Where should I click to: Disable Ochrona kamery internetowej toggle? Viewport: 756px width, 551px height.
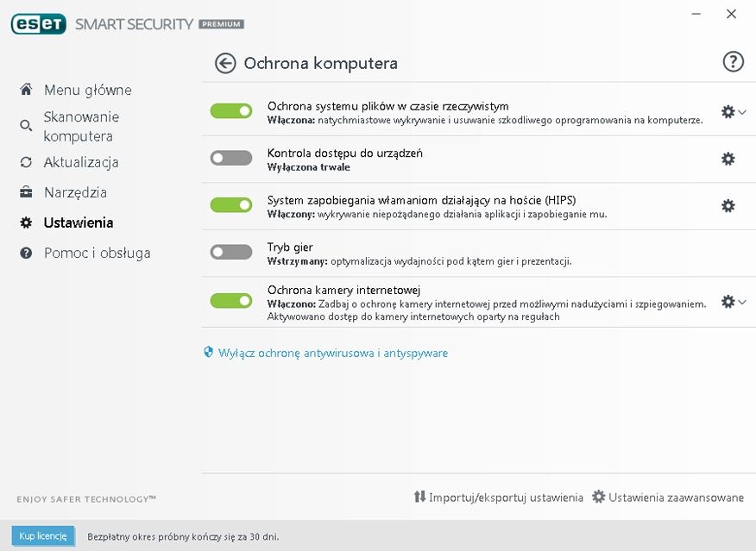click(x=231, y=301)
